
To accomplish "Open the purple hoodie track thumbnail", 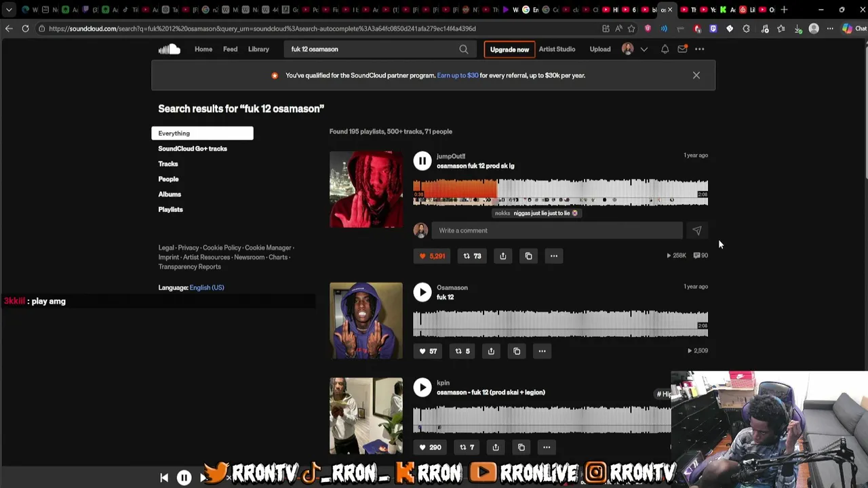I will 366,321.
